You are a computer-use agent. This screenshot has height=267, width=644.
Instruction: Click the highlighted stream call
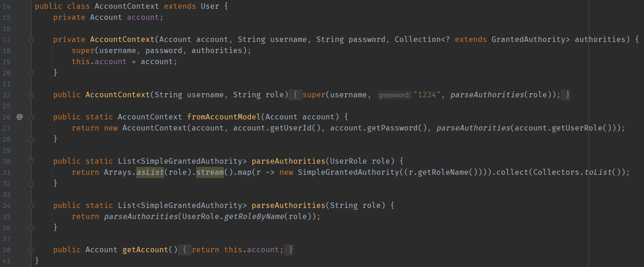[210, 172]
